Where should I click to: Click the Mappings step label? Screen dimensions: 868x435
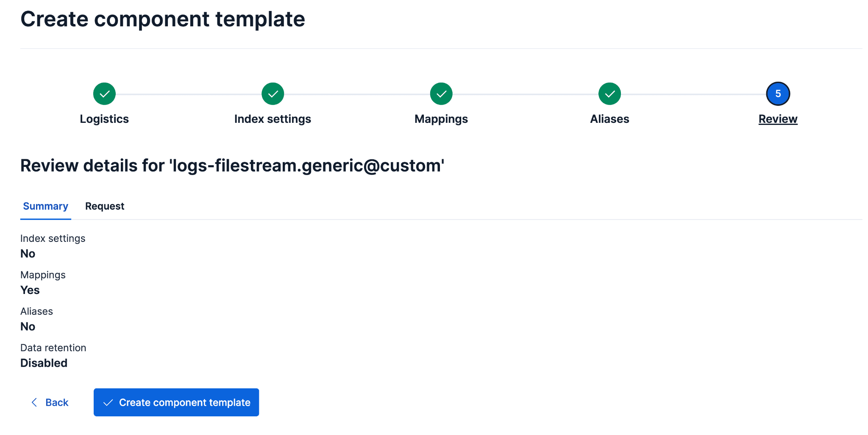[441, 119]
